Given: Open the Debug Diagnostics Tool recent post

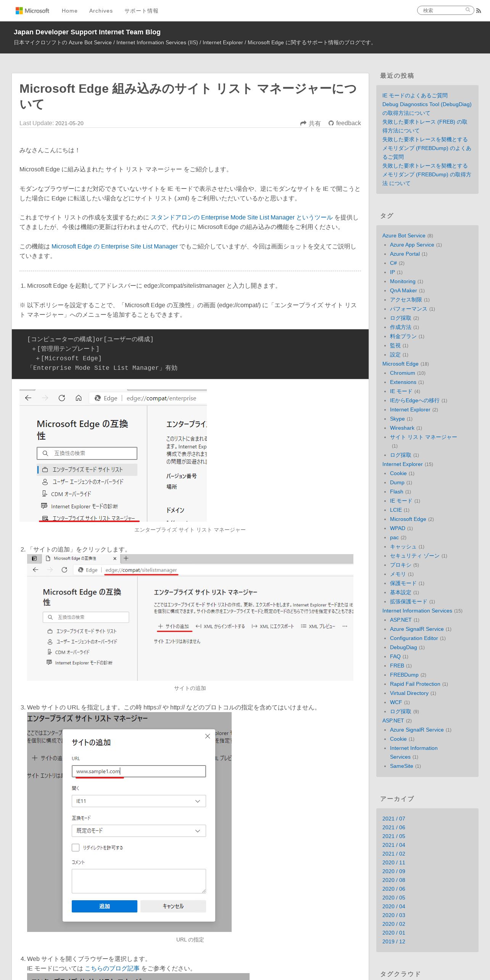Looking at the screenshot, I should coord(427,109).
